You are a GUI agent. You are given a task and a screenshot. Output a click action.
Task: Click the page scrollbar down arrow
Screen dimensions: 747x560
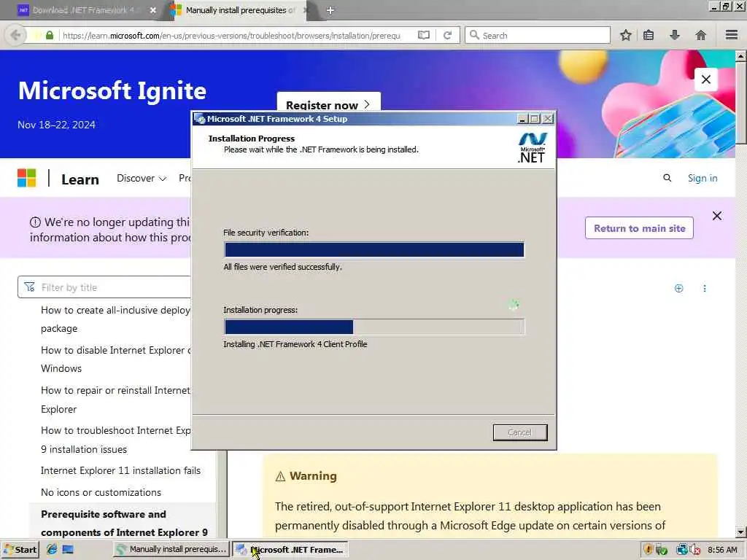(740, 532)
